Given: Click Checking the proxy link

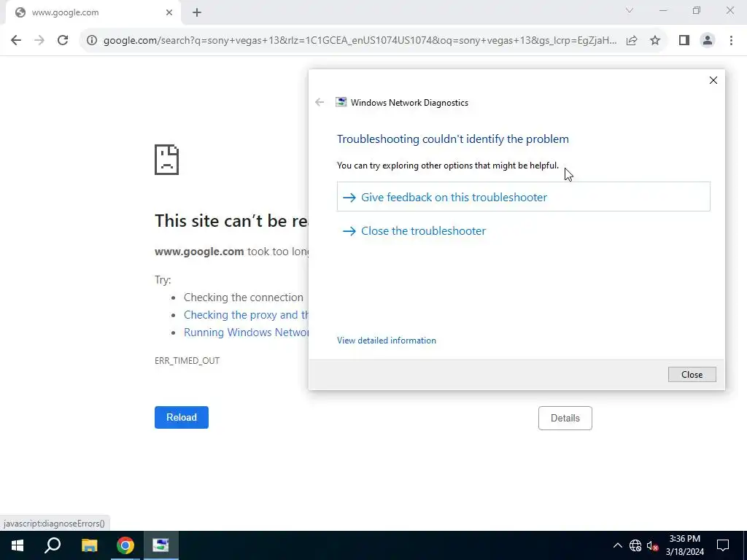Looking at the screenshot, I should [246, 315].
